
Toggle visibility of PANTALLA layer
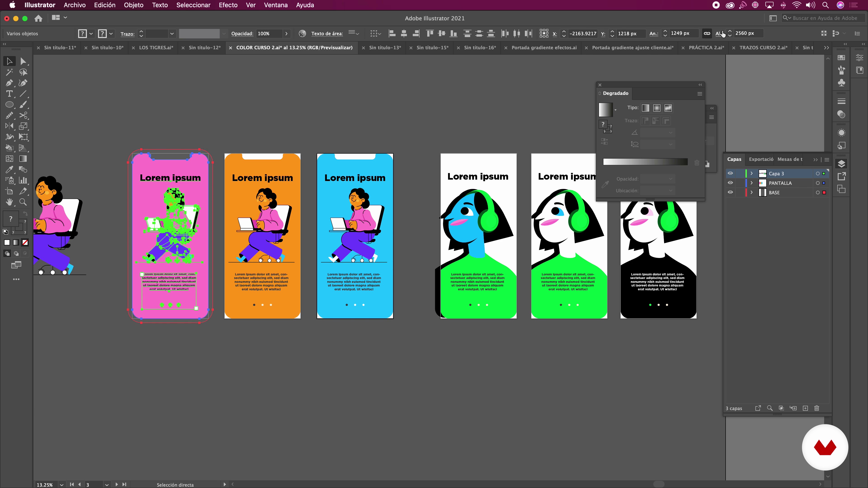point(730,183)
